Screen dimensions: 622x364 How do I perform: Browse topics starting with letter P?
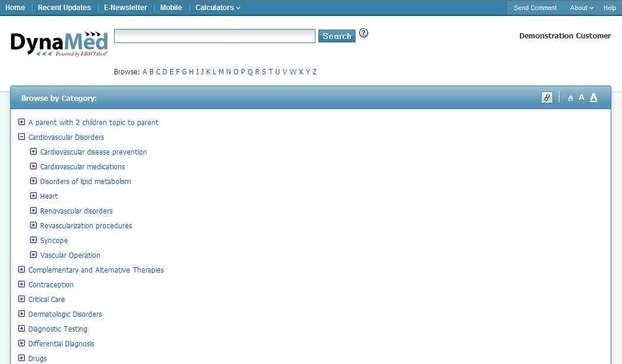click(x=243, y=72)
